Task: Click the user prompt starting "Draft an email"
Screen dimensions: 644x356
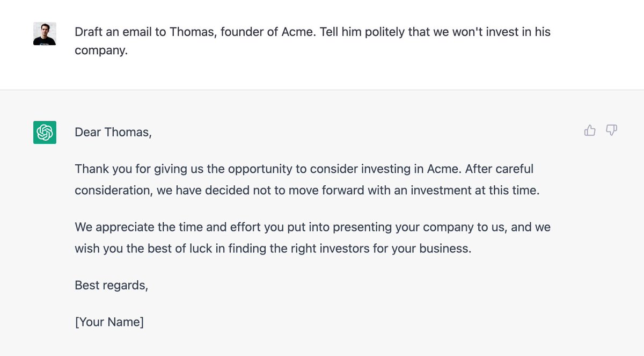Action: click(312, 32)
